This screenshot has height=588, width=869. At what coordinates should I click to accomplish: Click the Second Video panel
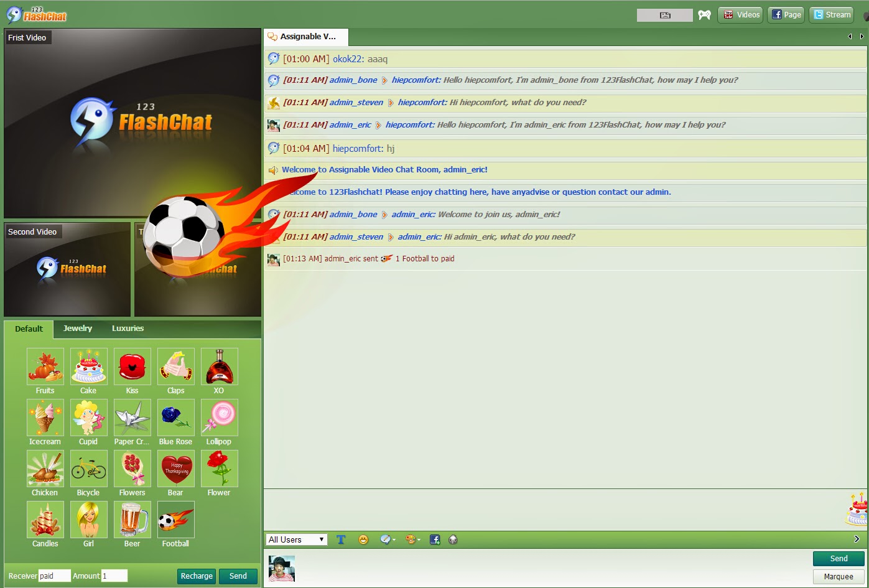67,269
